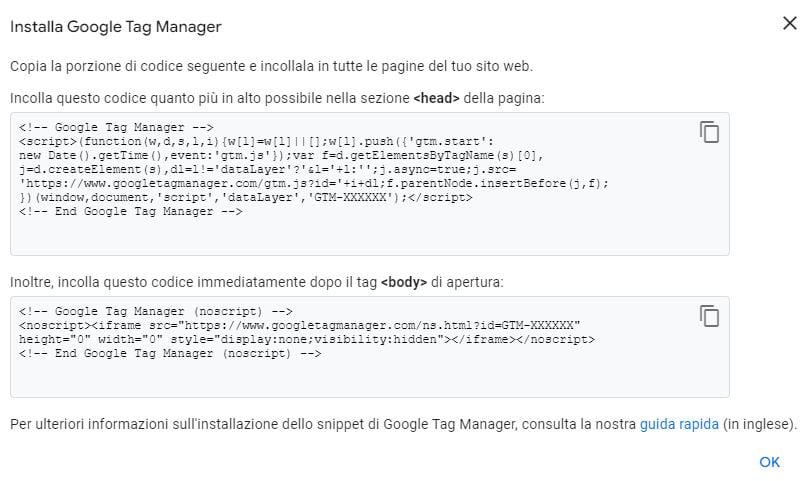Image resolution: width=806 pixels, height=481 pixels.
Task: Click the 'Per ulteriori informazioni' footer text
Action: pos(404,424)
